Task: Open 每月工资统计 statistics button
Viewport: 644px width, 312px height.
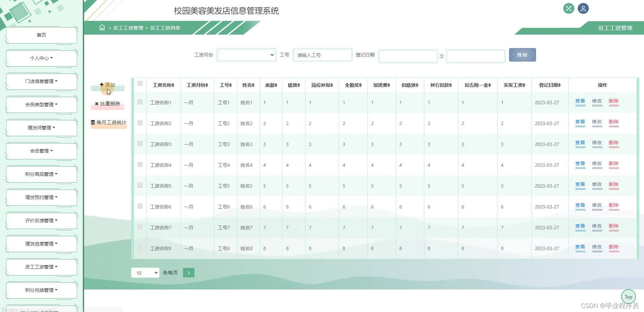Action: coord(109,123)
